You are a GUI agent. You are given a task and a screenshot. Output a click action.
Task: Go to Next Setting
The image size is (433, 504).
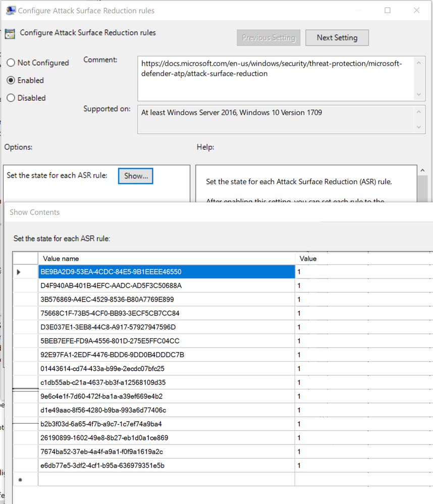[337, 38]
